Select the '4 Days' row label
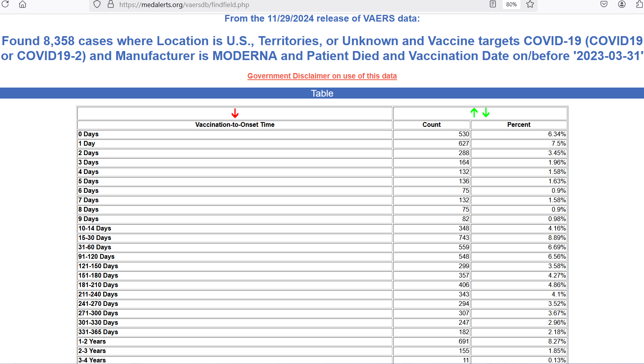This screenshot has height=364, width=644. tap(88, 172)
